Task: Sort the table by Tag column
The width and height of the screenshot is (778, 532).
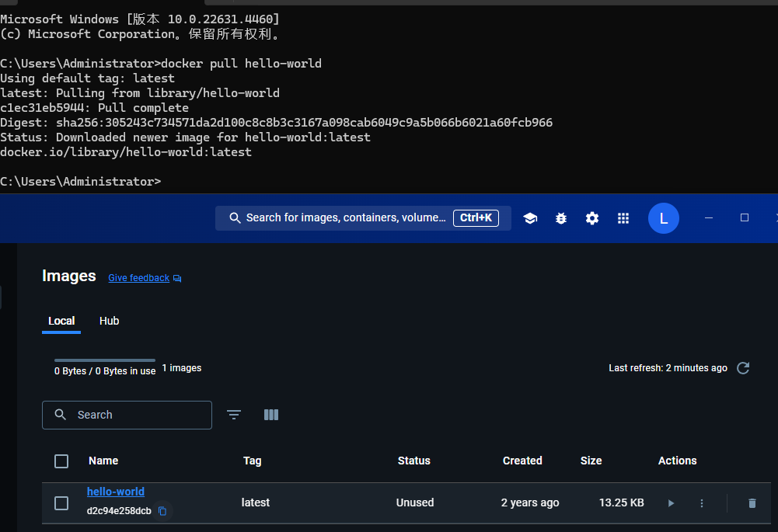Action: 252,461
